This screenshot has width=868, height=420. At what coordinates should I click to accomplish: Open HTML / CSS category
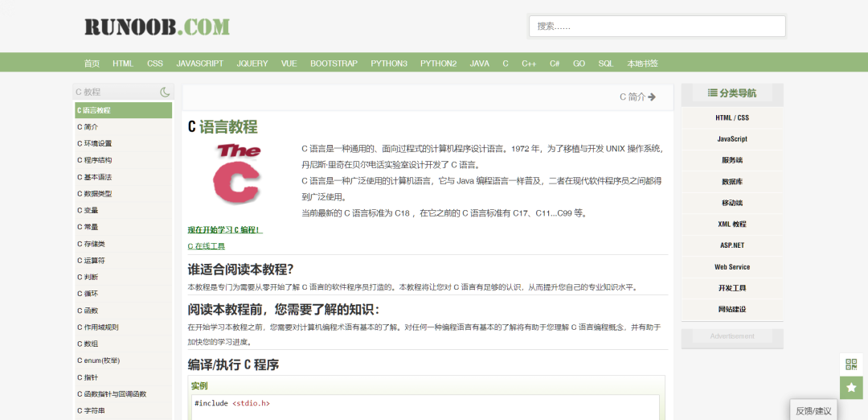point(731,117)
